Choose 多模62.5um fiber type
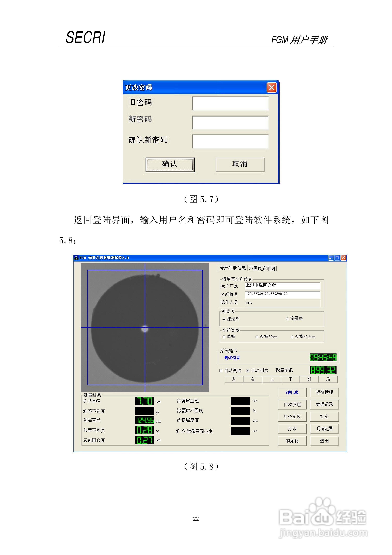 [x=292, y=337]
